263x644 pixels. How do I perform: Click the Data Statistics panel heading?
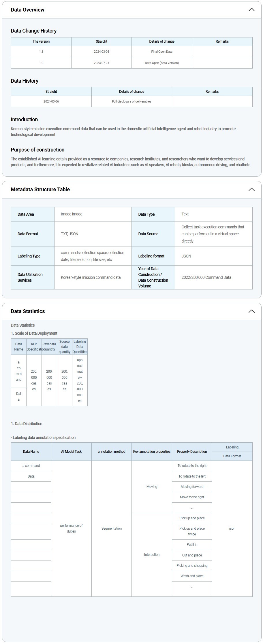point(28,311)
